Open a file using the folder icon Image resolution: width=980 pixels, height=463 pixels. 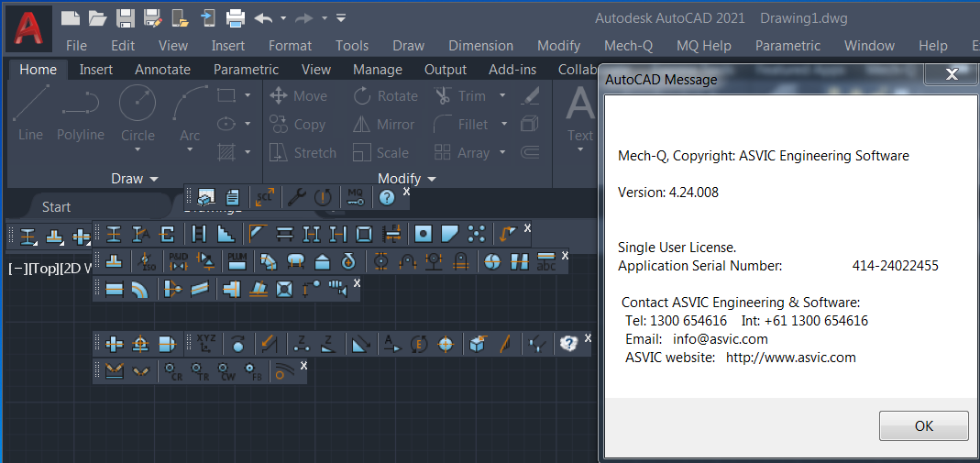pos(97,17)
